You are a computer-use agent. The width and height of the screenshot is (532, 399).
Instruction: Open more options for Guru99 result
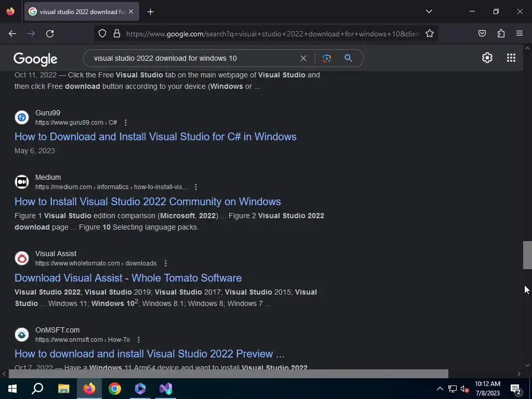point(126,123)
